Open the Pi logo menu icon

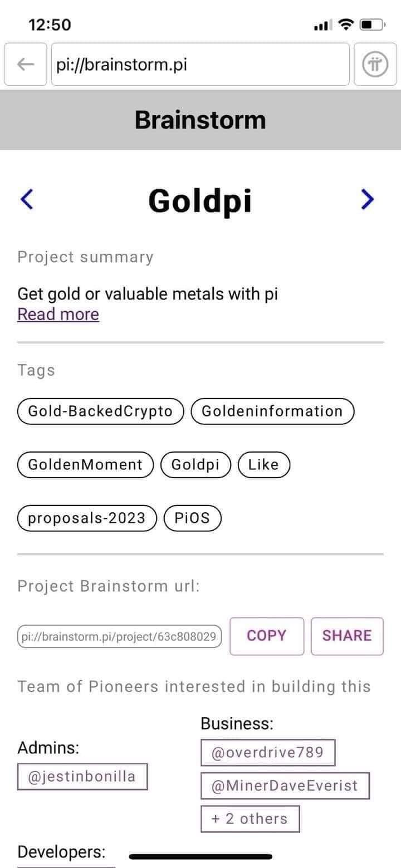click(x=375, y=65)
